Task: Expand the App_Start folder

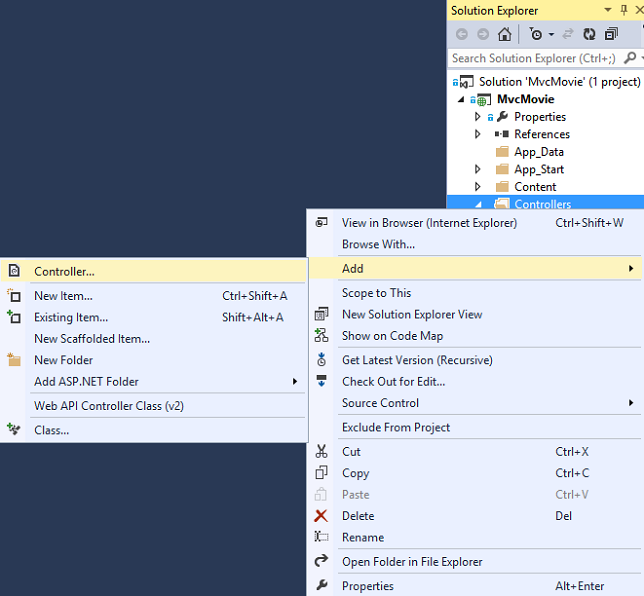Action: coord(477,169)
